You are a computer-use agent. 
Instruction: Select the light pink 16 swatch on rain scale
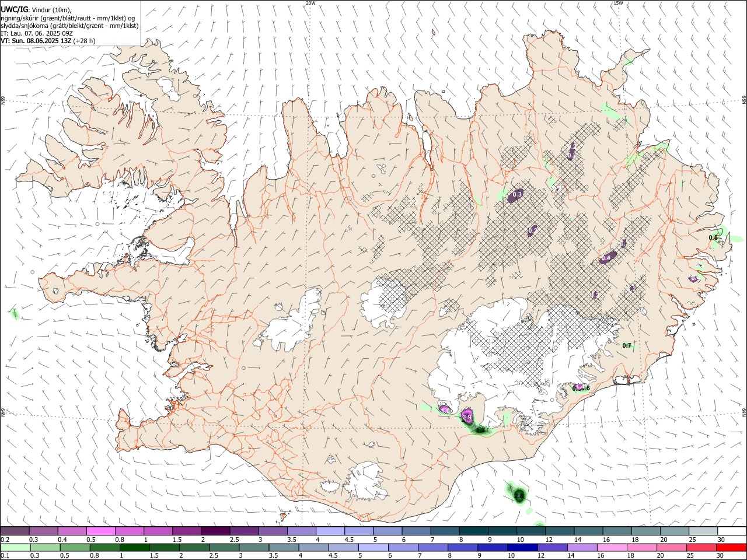point(612,548)
